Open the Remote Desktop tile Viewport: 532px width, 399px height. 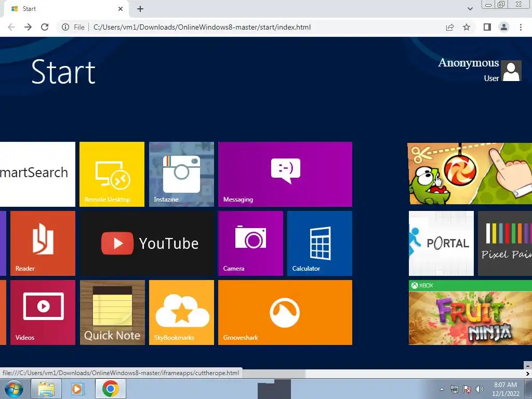click(x=112, y=174)
